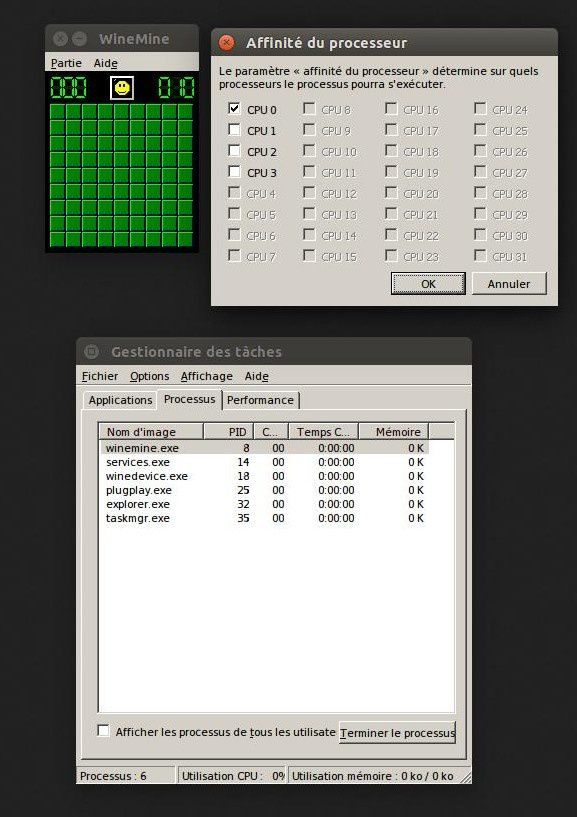
Task: Select the Processus tab
Action: 189,399
